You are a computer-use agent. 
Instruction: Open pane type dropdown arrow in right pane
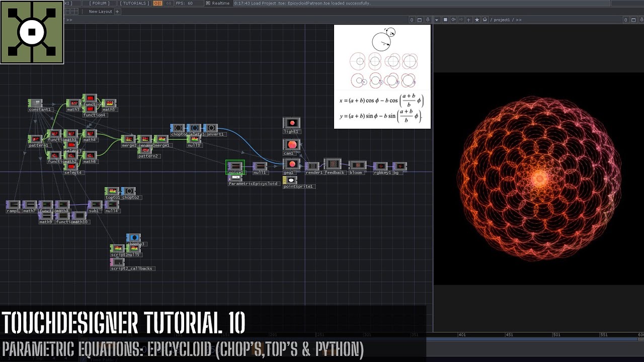point(437,20)
